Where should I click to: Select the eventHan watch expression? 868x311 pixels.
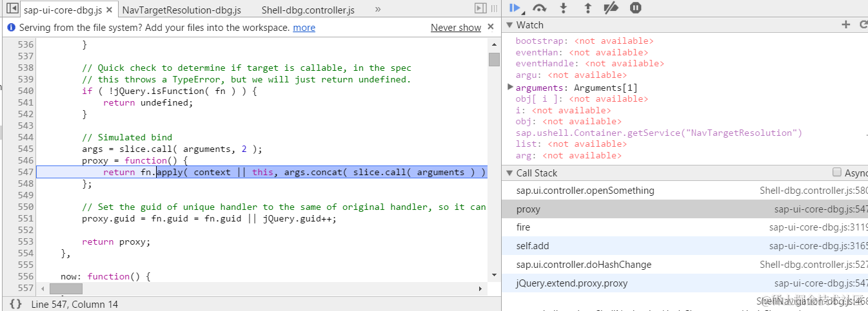click(x=582, y=52)
